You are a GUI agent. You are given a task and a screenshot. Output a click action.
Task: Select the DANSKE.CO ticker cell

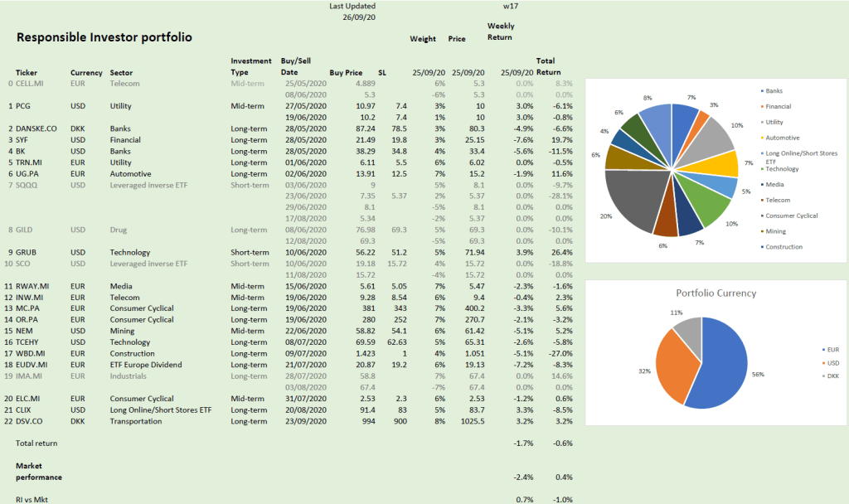[36, 128]
